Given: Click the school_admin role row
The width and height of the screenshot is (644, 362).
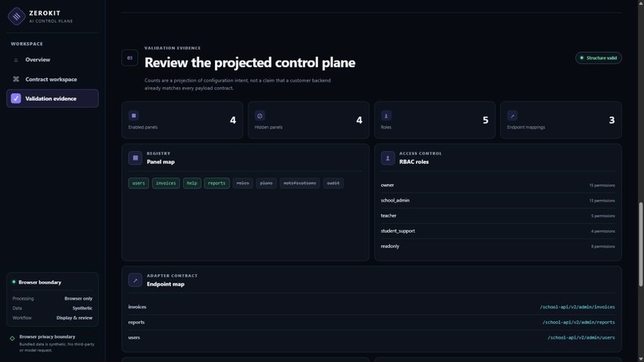Looking at the screenshot, I should [498, 201].
